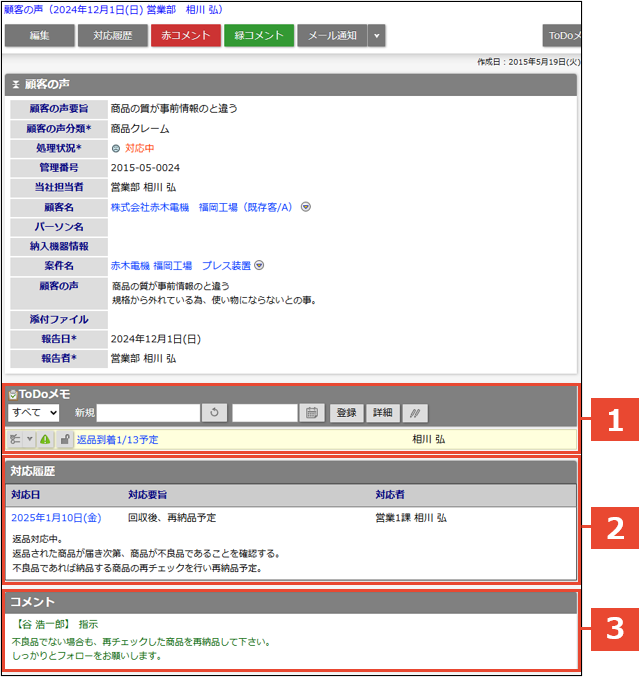
Task: Add a green comment with 緑コメント
Action: tap(259, 35)
